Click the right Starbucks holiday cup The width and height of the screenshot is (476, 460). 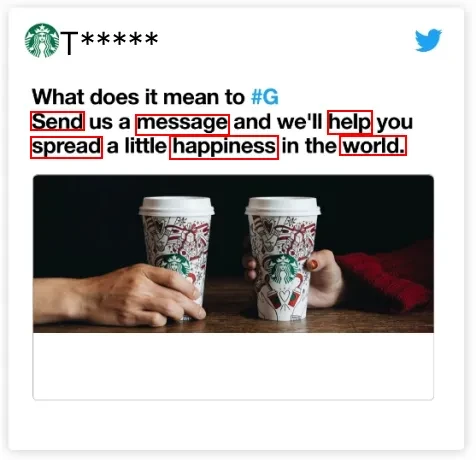pyautogui.click(x=283, y=258)
